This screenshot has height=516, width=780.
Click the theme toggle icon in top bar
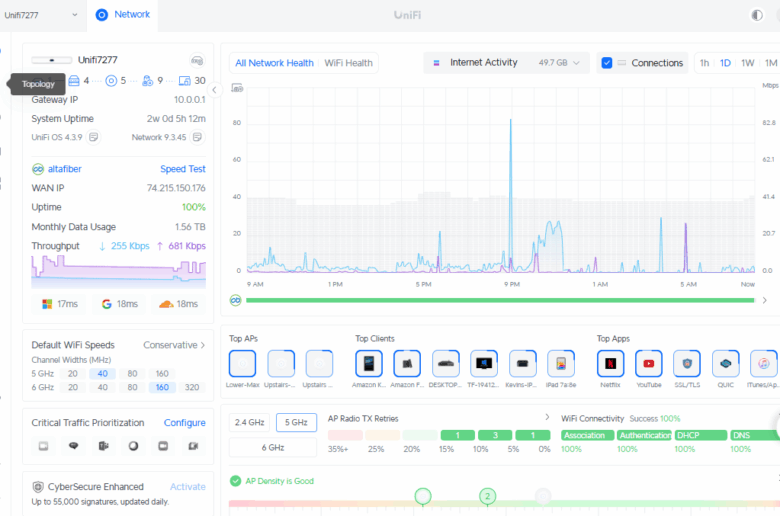coord(756,15)
